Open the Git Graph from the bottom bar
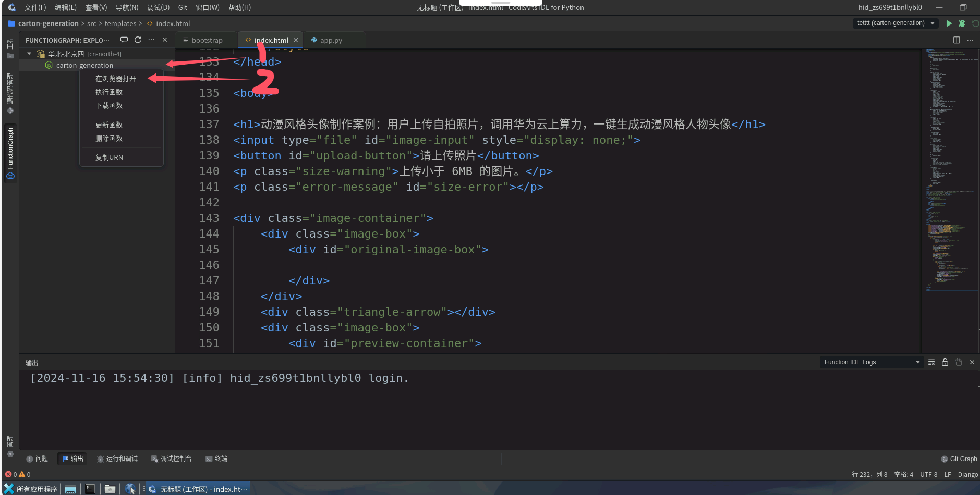Image resolution: width=980 pixels, height=495 pixels. pyautogui.click(x=959, y=459)
